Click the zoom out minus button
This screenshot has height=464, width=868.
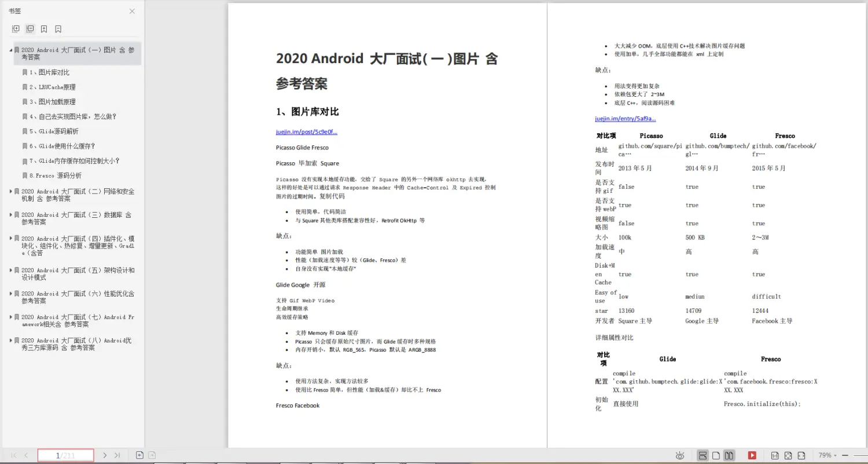click(x=845, y=456)
